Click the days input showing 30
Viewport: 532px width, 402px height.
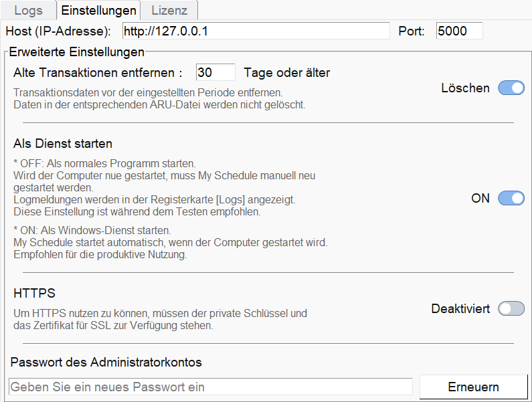tap(215, 72)
